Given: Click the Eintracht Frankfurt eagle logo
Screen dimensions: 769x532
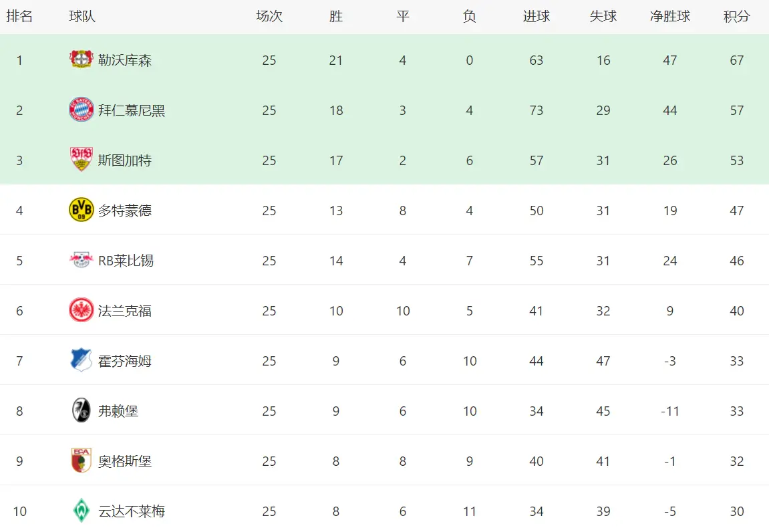Looking at the screenshot, I should click(x=82, y=309).
